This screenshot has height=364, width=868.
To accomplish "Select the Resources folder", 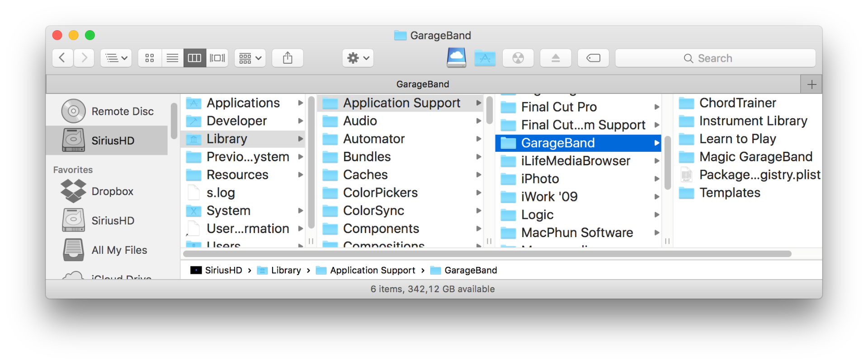I will 243,175.
